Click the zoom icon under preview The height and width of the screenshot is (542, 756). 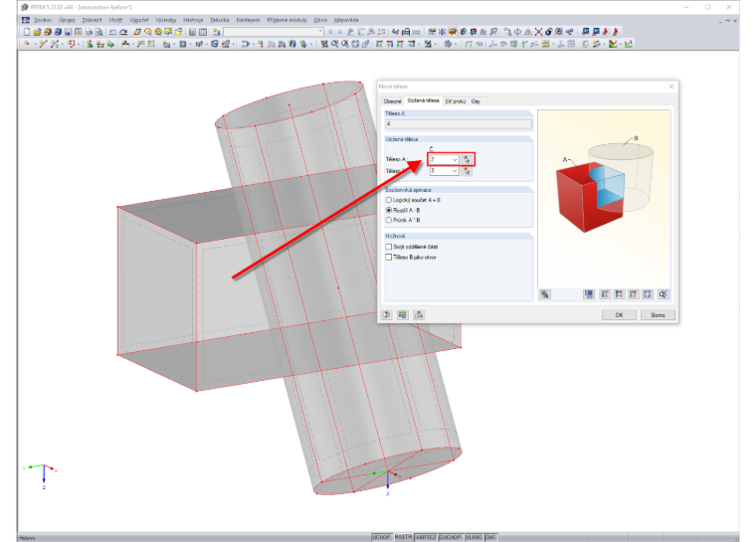pos(662,294)
